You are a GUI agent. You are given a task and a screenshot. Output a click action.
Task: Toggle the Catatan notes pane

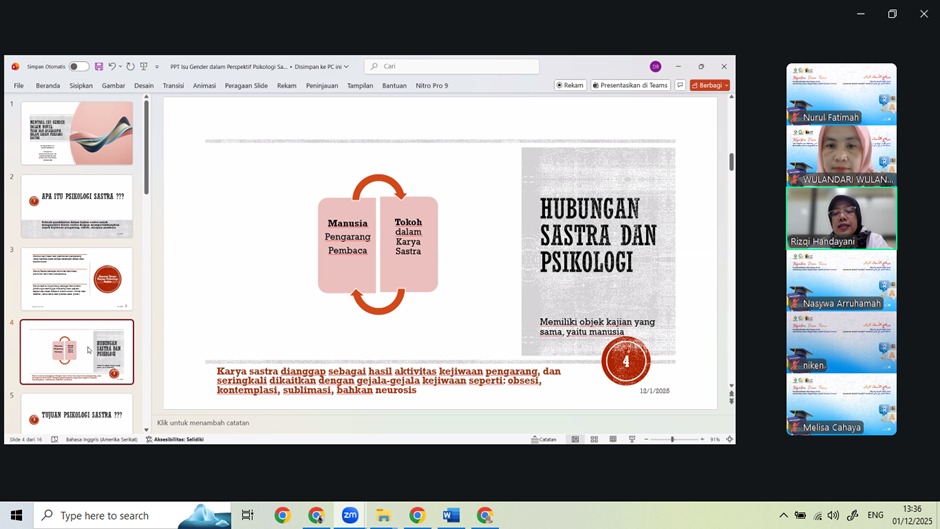[x=545, y=440]
